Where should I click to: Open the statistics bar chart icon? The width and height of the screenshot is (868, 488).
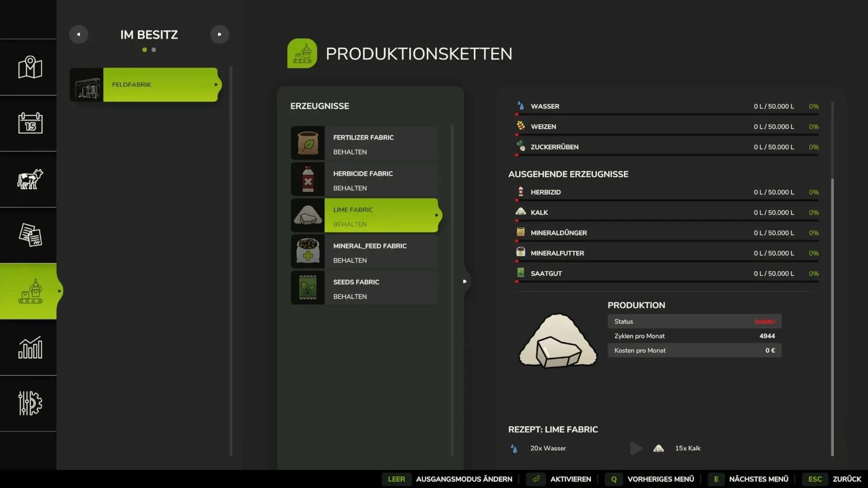click(x=30, y=347)
